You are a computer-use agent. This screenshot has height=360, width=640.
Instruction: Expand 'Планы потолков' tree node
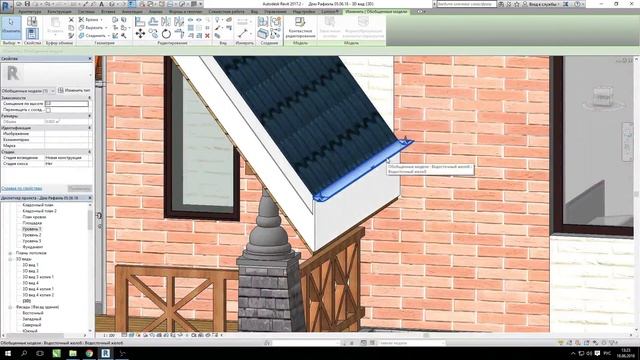pyautogui.click(x=10, y=253)
